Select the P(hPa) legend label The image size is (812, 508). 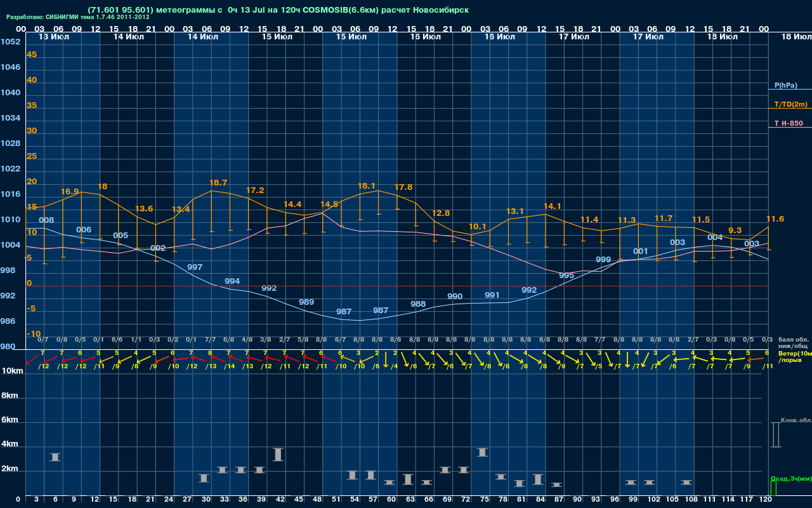[x=786, y=85]
